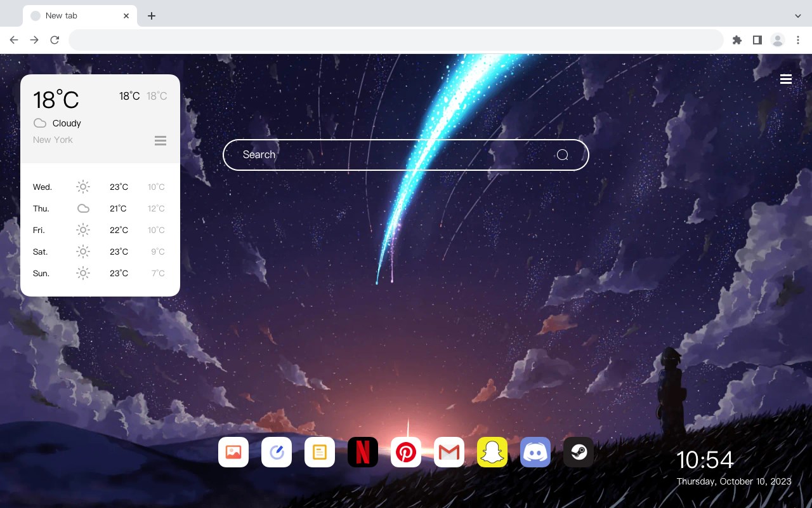The width and height of the screenshot is (812, 508).
Task: Select the Thu. forecast row label
Action: [x=41, y=208]
